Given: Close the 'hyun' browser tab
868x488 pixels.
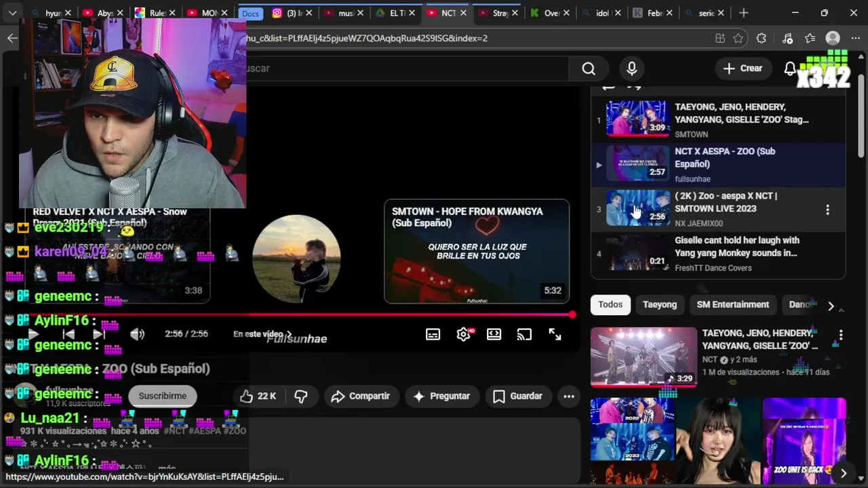Looking at the screenshot, I should click(68, 13).
